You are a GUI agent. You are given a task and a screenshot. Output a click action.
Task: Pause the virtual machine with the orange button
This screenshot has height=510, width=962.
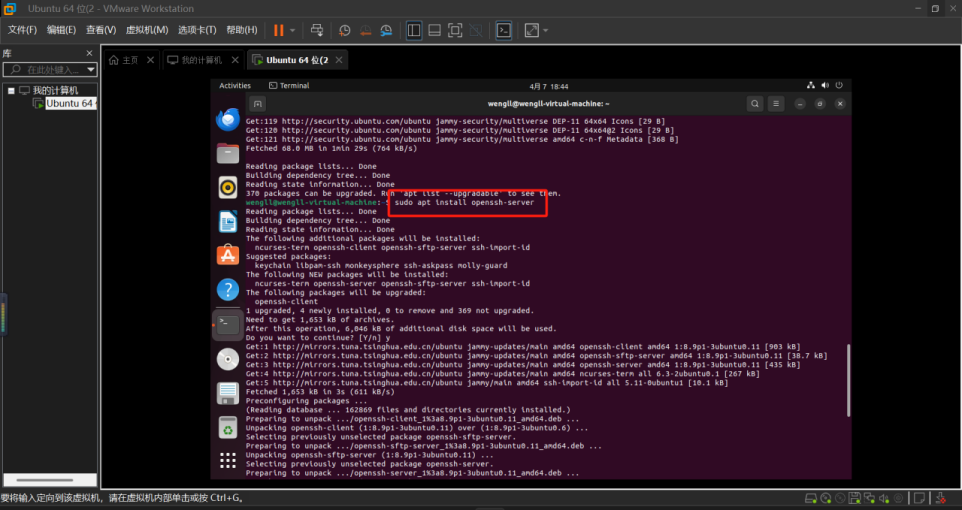[x=279, y=30]
